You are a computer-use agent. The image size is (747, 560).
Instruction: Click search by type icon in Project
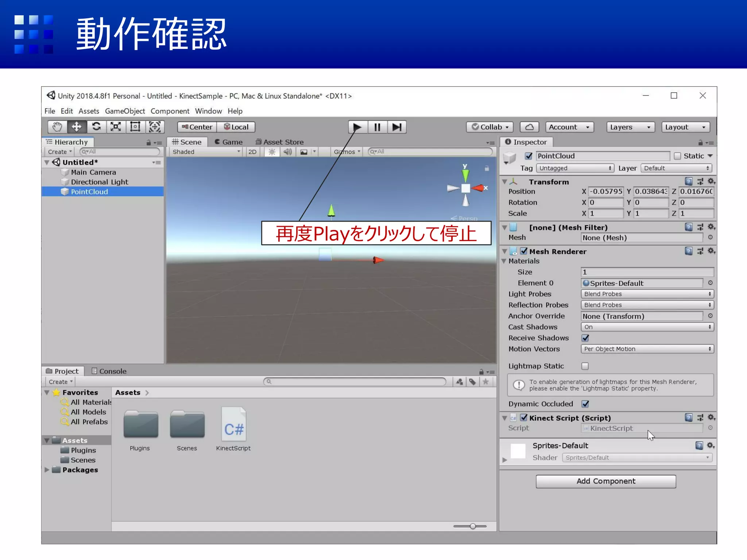pos(460,382)
